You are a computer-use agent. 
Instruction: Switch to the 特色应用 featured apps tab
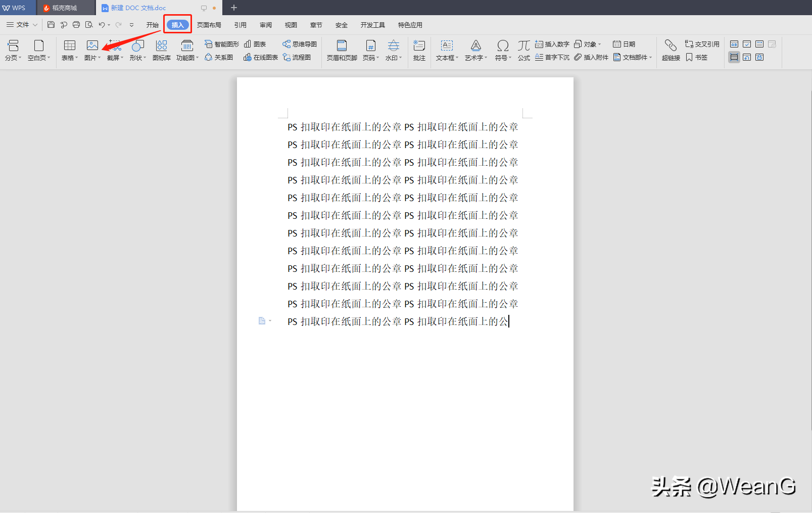coord(410,25)
